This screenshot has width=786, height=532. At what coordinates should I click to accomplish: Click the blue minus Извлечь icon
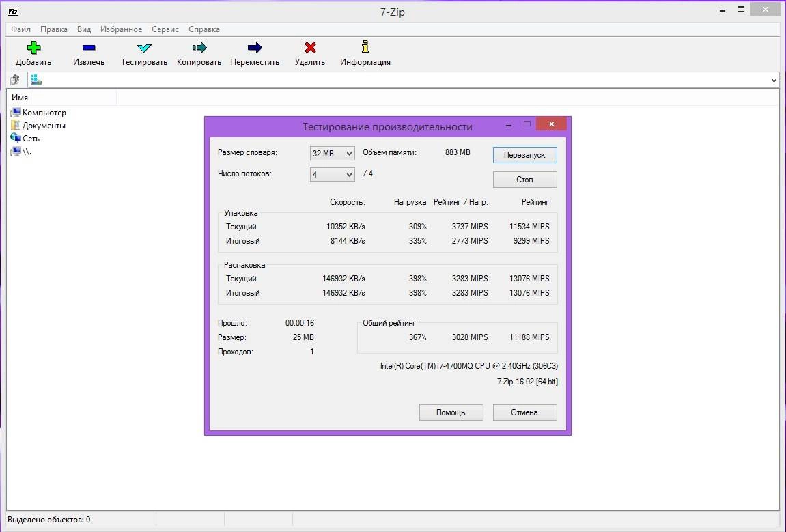[x=89, y=48]
